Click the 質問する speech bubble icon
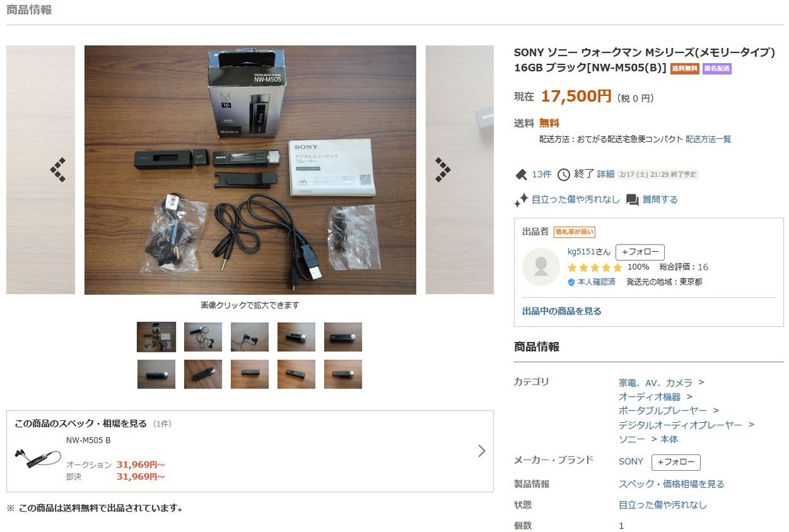 (x=633, y=199)
